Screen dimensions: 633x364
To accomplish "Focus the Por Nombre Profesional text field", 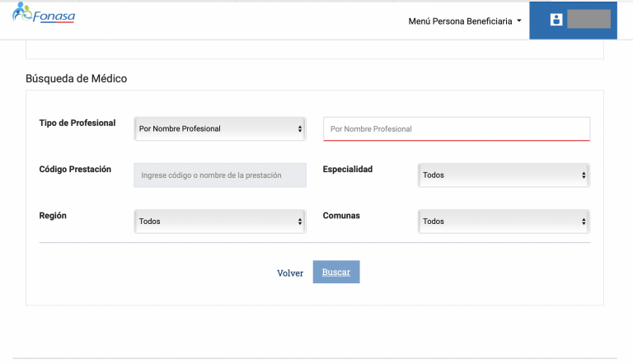I will click(457, 129).
